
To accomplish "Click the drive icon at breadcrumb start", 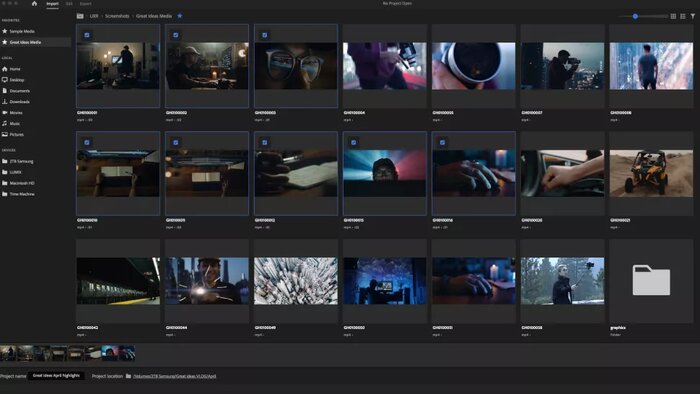I will point(80,16).
